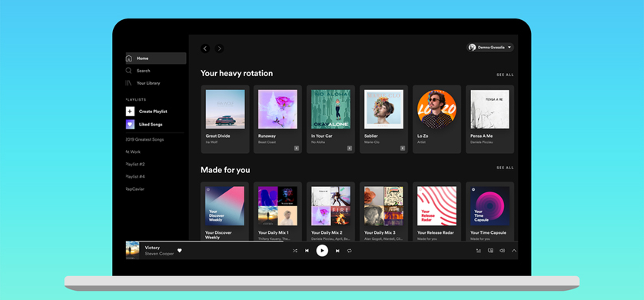The image size is (644, 300).
Task: Click the explicit badge on In Your Car
Action: click(x=350, y=148)
